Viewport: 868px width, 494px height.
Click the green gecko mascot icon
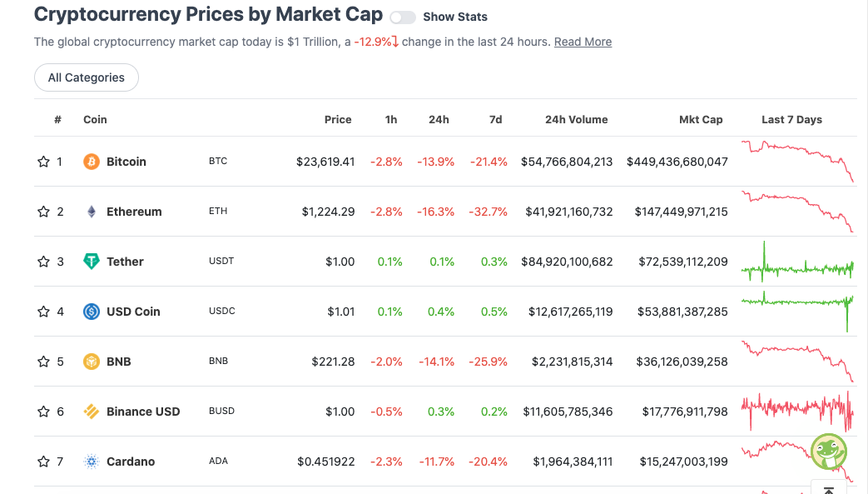pos(829,452)
